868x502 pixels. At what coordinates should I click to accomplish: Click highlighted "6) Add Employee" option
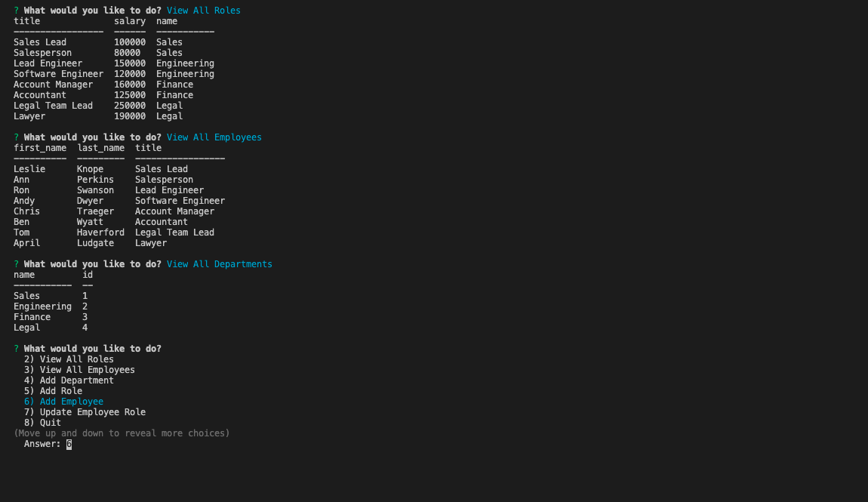pyautogui.click(x=63, y=402)
